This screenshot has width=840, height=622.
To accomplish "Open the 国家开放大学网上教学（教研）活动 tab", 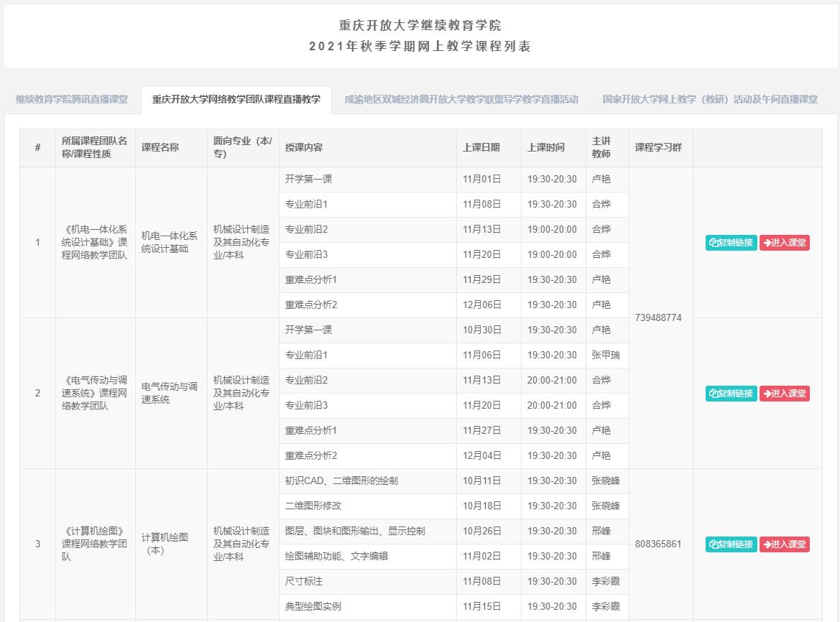I will [x=710, y=100].
